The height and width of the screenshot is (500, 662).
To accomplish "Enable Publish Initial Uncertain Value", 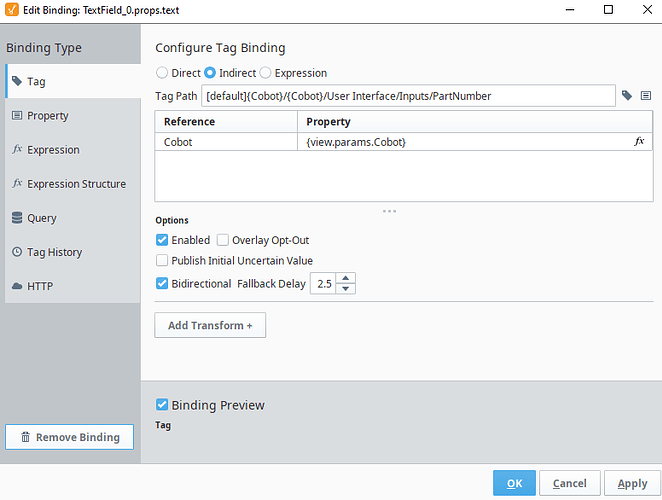I will point(162,261).
